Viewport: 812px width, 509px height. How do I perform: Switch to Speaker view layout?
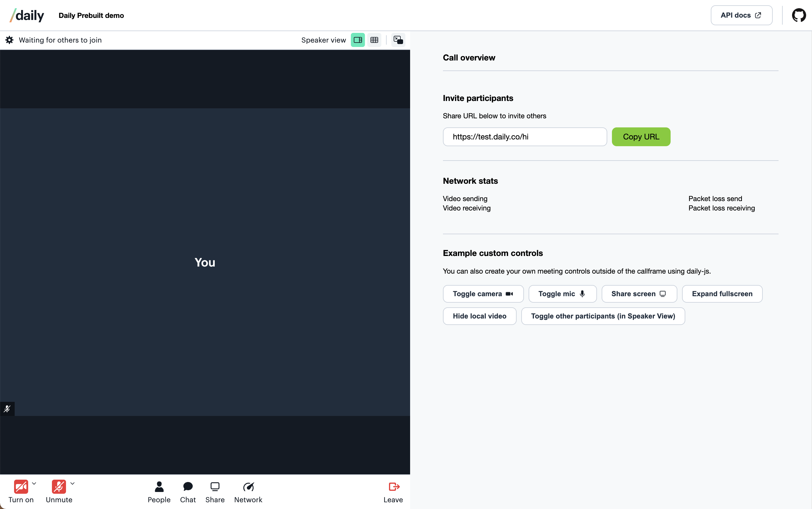click(x=358, y=40)
